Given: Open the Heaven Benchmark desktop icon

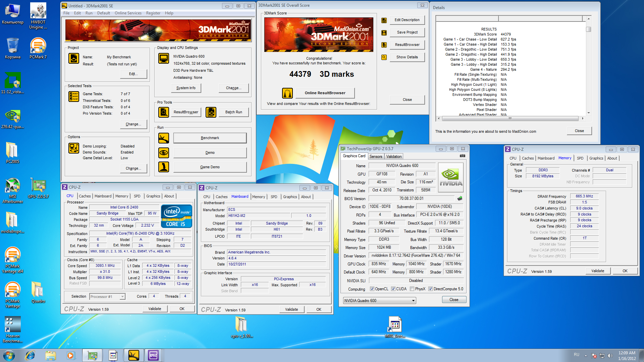Looking at the screenshot, I should [x=12, y=330].
